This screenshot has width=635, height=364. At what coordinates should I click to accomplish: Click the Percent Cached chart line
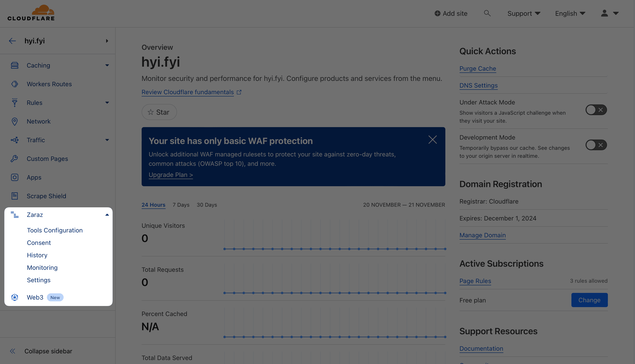pos(335,337)
